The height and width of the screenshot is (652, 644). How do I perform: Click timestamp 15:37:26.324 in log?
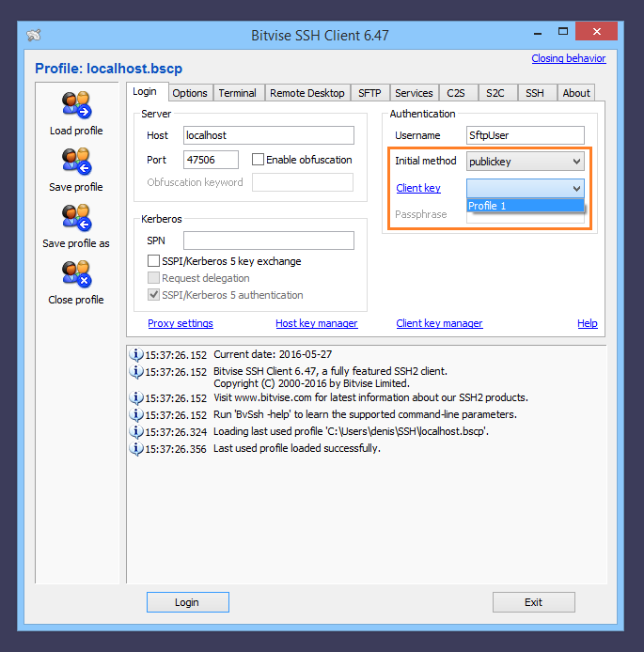[176, 432]
